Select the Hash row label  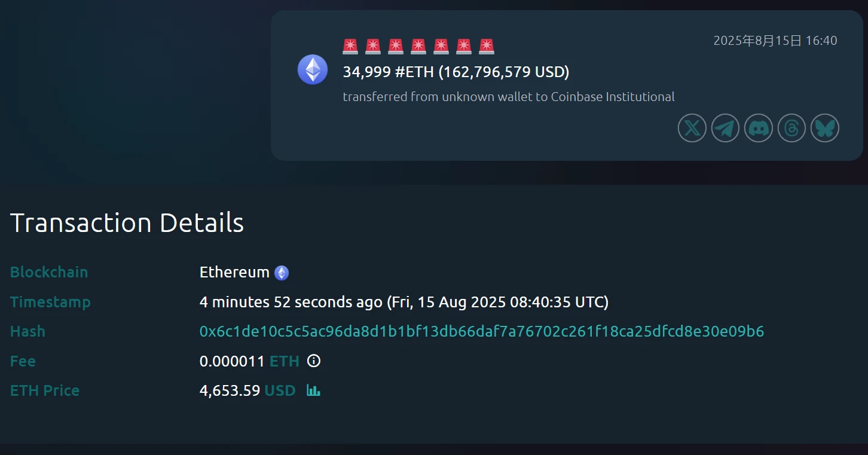(27, 331)
